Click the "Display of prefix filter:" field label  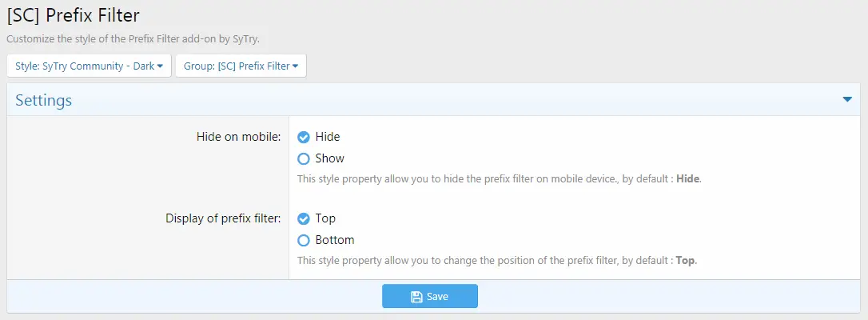[x=223, y=218]
